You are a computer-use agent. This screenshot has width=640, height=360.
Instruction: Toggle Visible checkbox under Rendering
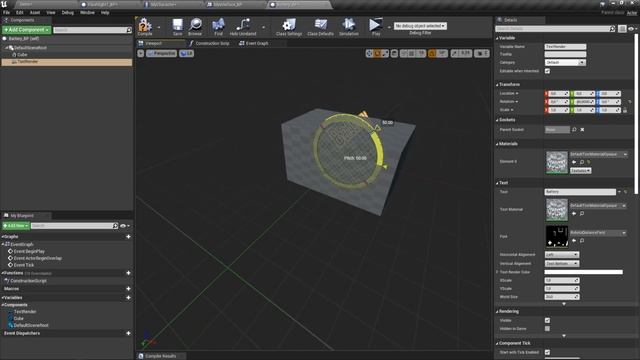pyautogui.click(x=547, y=320)
